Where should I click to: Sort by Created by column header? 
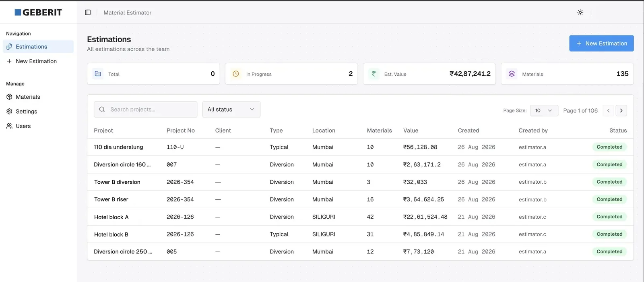pyautogui.click(x=533, y=131)
